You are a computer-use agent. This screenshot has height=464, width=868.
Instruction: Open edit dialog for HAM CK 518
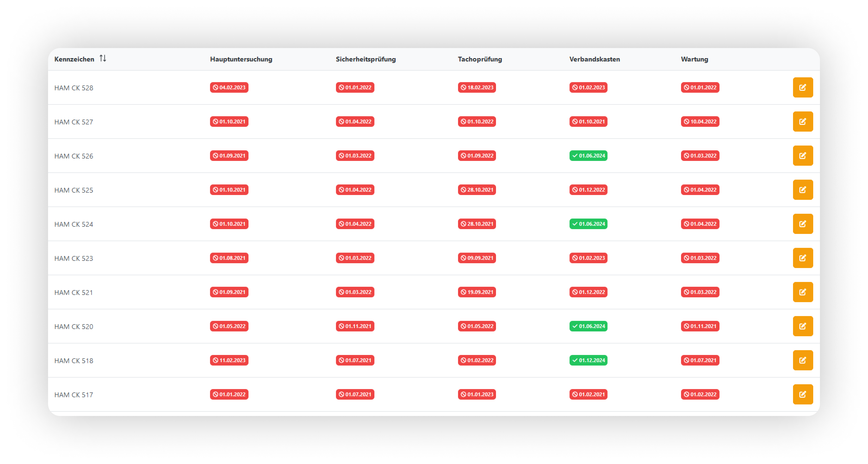[x=803, y=360]
